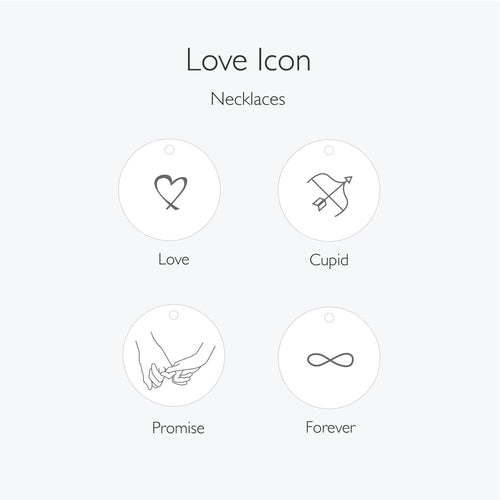
Task: Click the left loop of the infinity symbol
Action: (x=318, y=360)
